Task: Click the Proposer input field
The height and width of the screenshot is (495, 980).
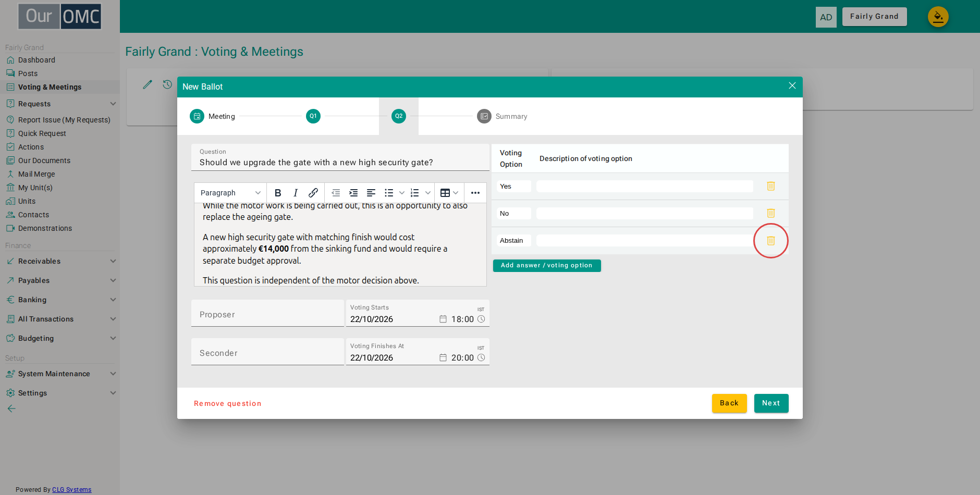Action: [267, 313]
